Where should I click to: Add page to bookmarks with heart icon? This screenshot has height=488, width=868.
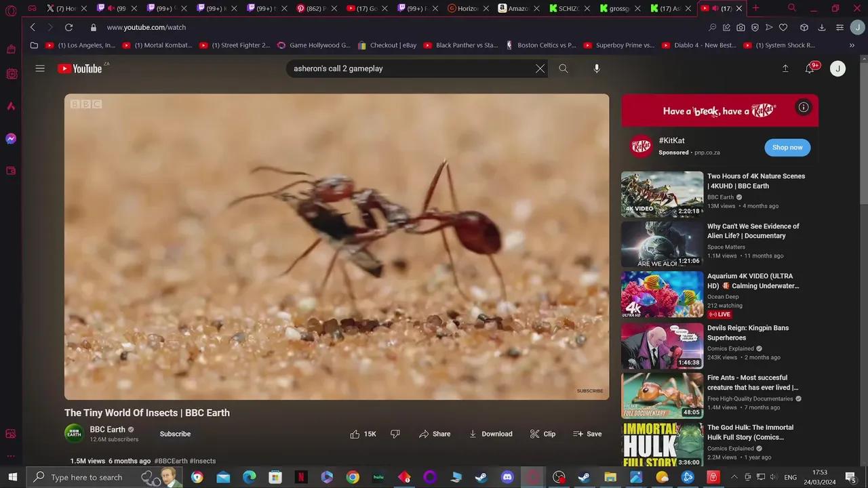(783, 27)
